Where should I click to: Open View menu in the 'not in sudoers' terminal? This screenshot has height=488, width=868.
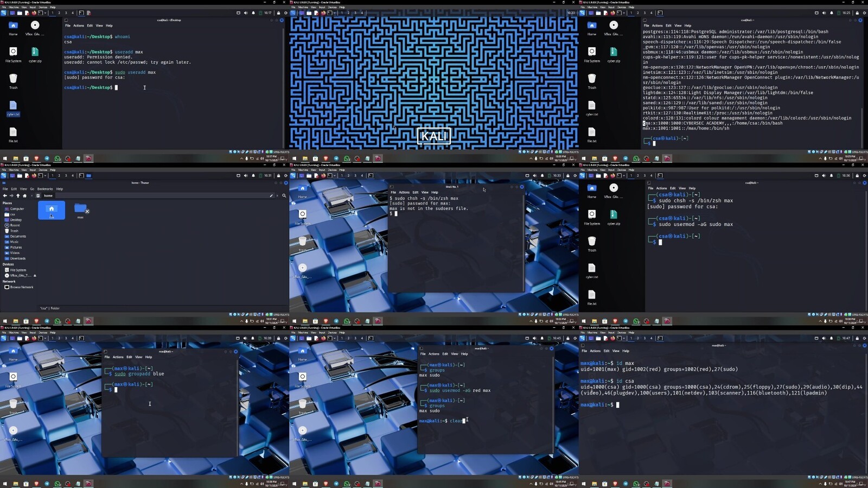[425, 192]
